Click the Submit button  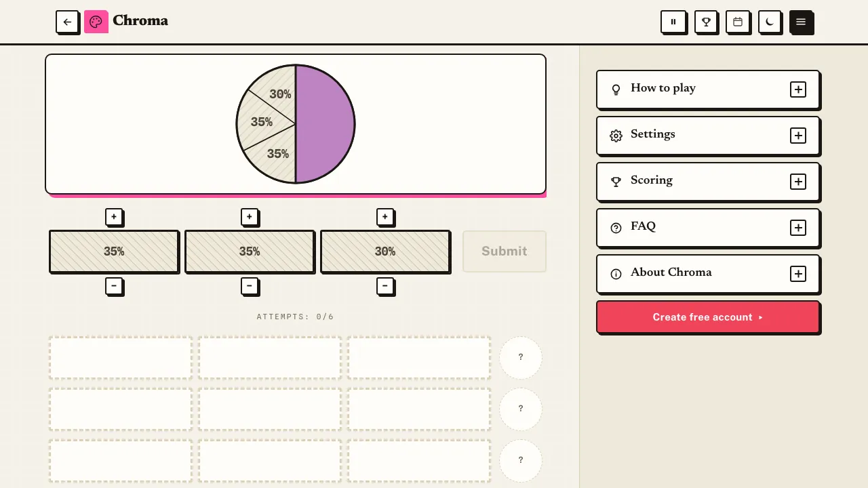point(505,251)
